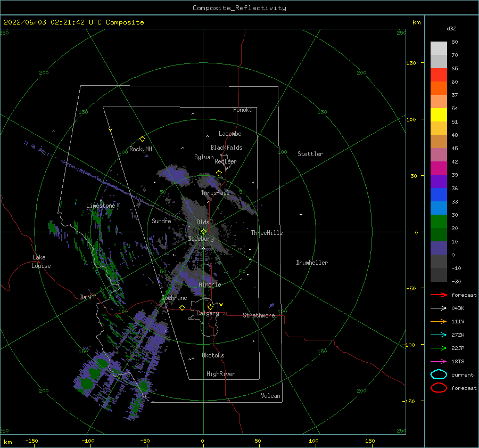The width and height of the screenshot is (479, 448).
Task: Click the Blackfalds city label
Action: coord(226,148)
